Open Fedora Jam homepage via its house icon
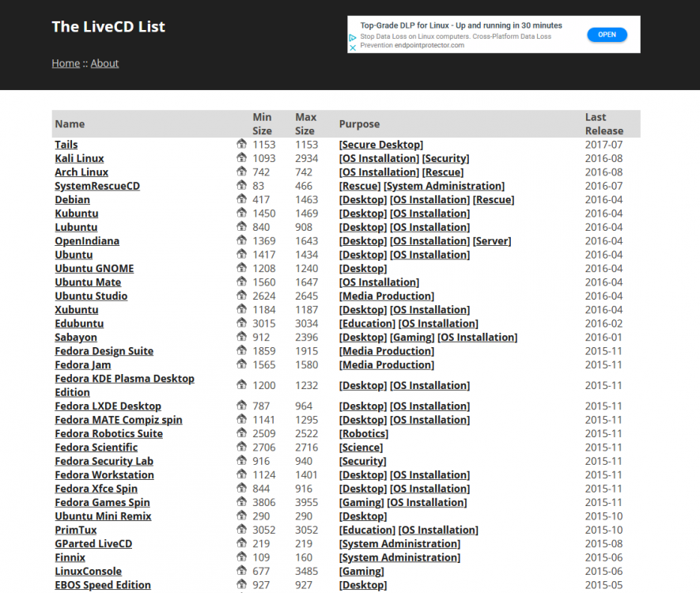Viewport: 700px width, 593px height. pyautogui.click(x=241, y=364)
